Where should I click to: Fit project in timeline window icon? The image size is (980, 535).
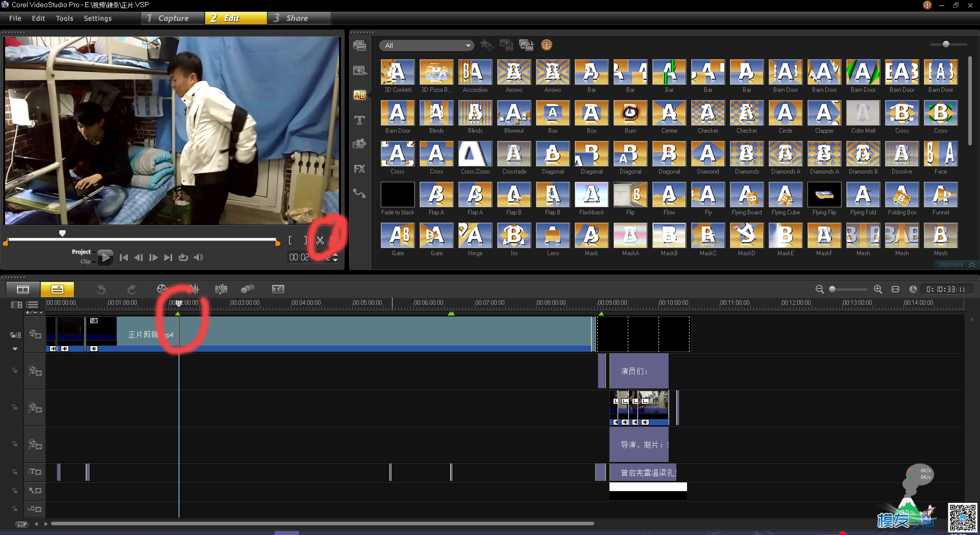click(x=895, y=289)
